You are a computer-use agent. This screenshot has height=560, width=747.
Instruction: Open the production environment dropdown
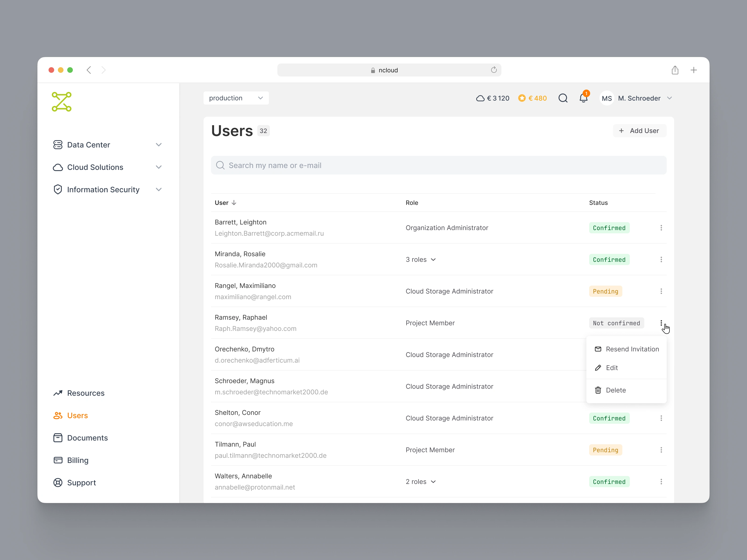point(236,98)
